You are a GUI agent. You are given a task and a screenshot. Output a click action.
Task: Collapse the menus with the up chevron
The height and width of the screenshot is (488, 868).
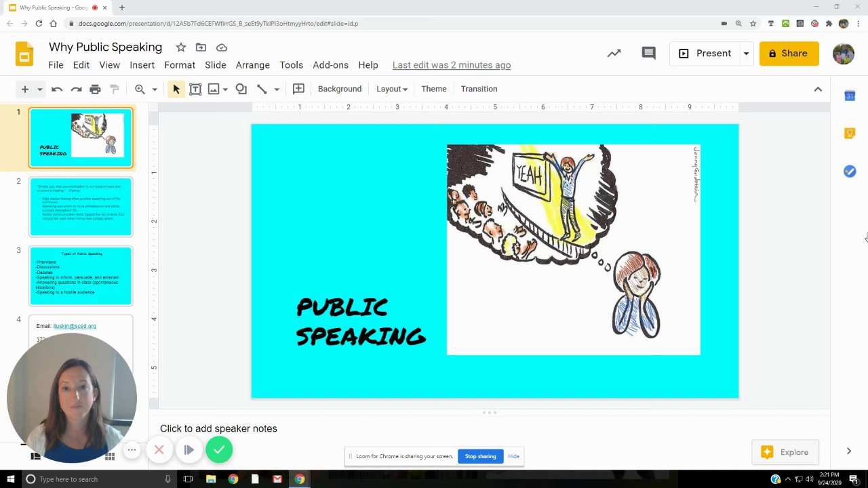tap(818, 89)
